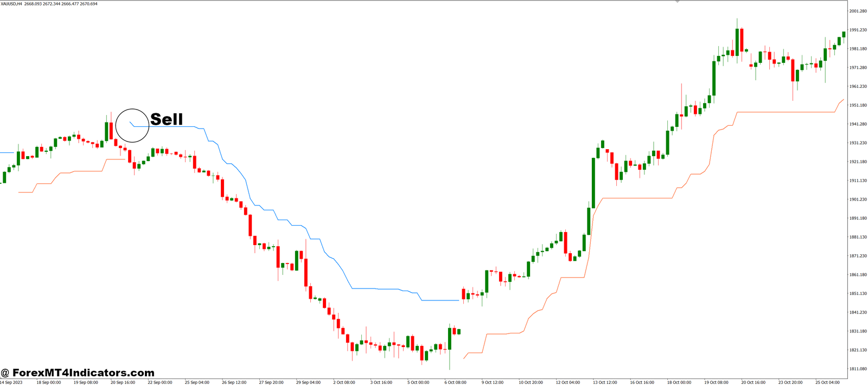Click the 2001.280 price scale label

[x=858, y=11]
